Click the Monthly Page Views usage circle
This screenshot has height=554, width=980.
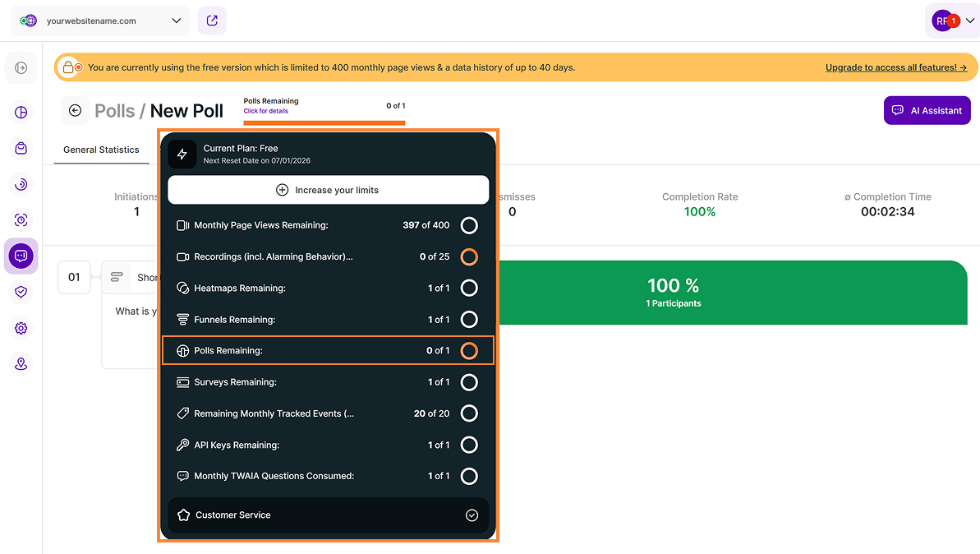click(x=469, y=226)
